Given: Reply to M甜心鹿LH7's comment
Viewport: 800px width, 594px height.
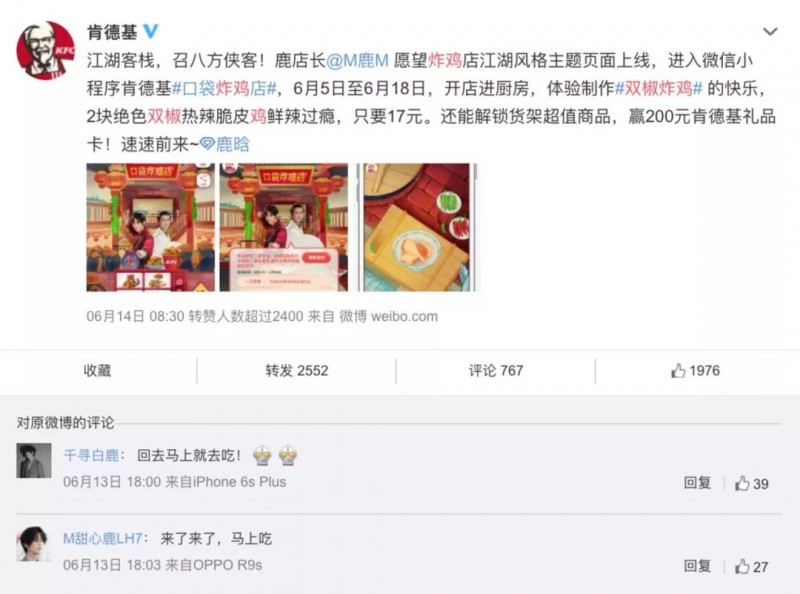Looking at the screenshot, I should pyautogui.click(x=697, y=566).
